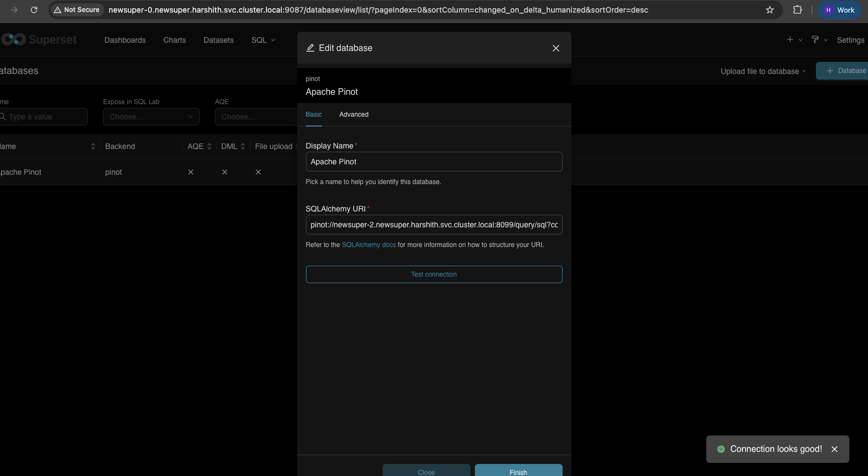Click the AQE disabled X for Apache Pinot
This screenshot has height=476, width=868.
point(191,172)
